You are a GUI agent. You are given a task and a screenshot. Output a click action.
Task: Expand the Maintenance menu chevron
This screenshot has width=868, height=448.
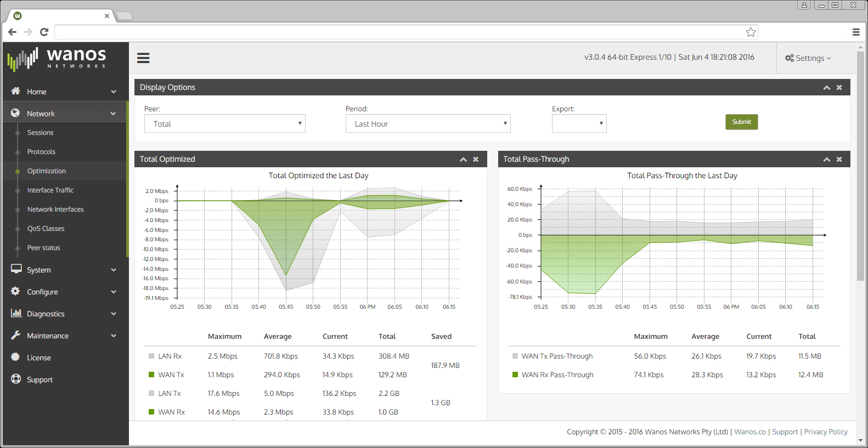coord(114,336)
